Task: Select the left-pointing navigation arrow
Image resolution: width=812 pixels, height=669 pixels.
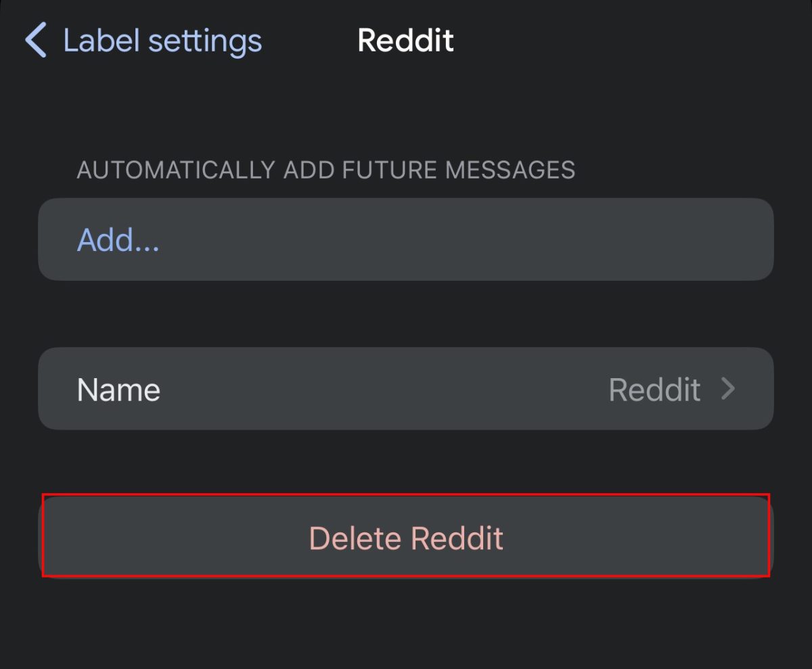Action: (35, 41)
